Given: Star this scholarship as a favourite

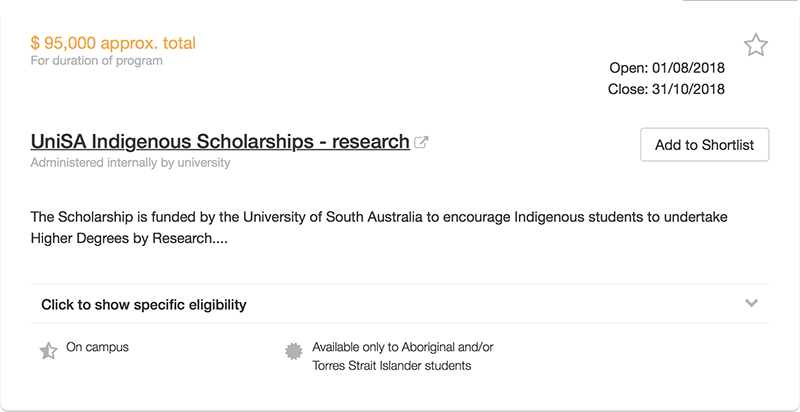Looking at the screenshot, I should pyautogui.click(x=756, y=45).
